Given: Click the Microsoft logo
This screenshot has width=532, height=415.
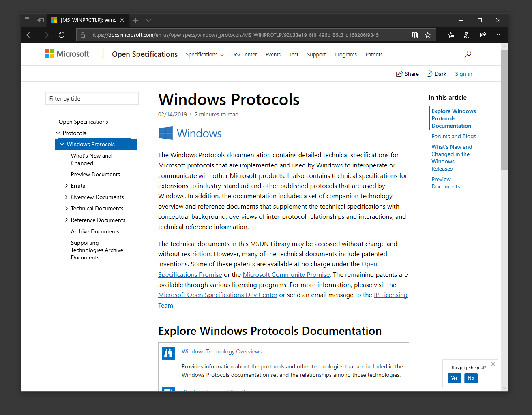Looking at the screenshot, I should (67, 54).
